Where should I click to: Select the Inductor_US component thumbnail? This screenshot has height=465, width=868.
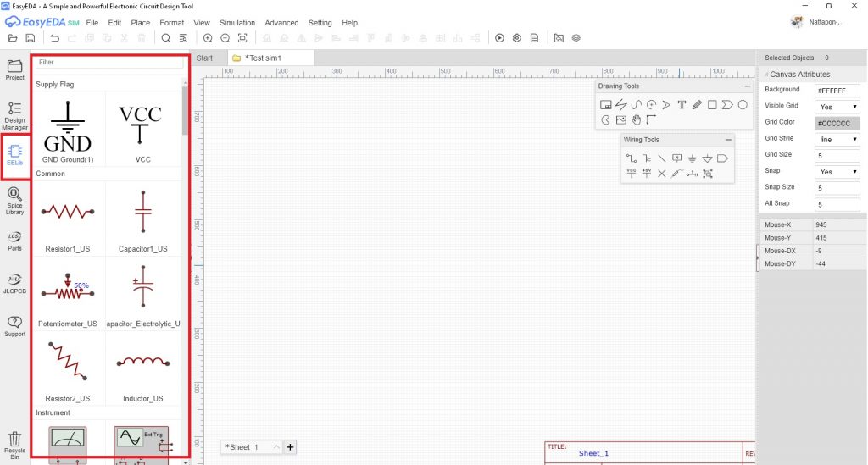[142, 368]
